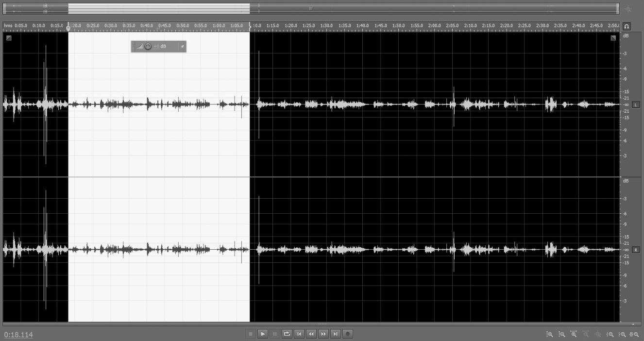644x341 pixels.
Task: Click current time display 0:18.114
Action: 18,335
